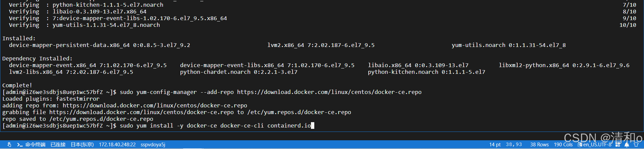
Task: Open the layout grid icon in status bar
Action: [618, 145]
